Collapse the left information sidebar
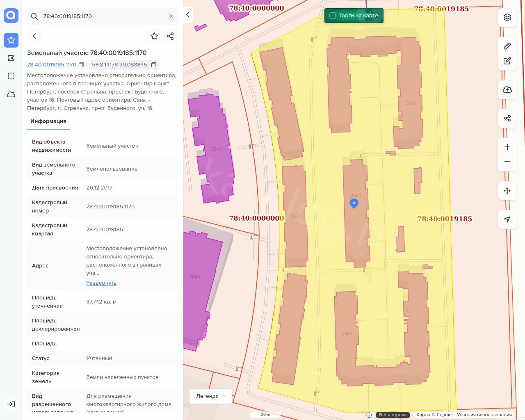Screen dimensions: 525x420 coord(187,15)
